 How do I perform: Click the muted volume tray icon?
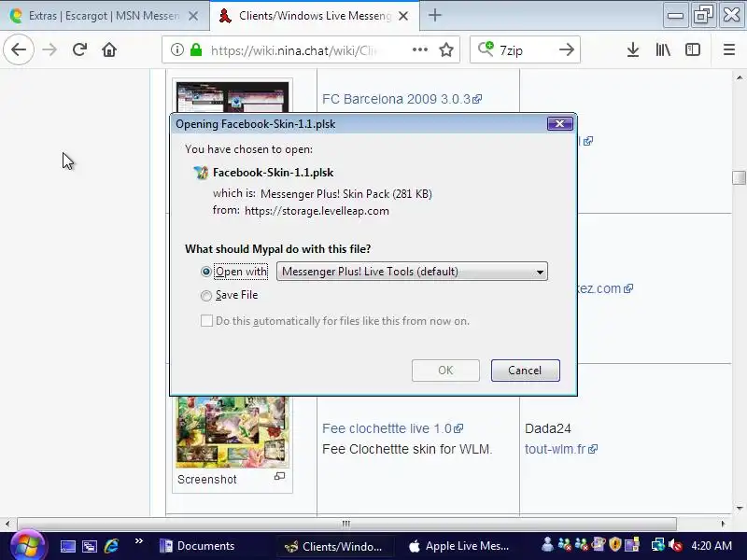[x=675, y=545]
